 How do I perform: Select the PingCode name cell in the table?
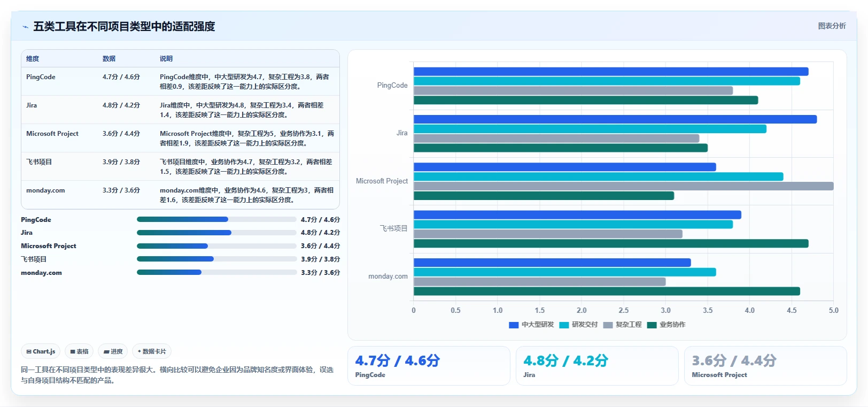pyautogui.click(x=41, y=77)
